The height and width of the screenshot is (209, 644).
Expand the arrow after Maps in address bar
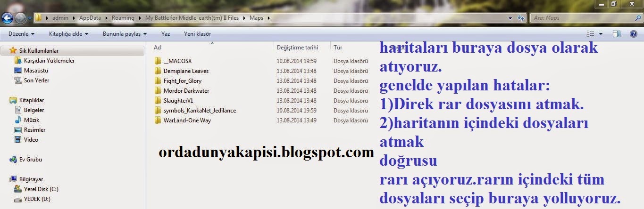click(x=268, y=18)
